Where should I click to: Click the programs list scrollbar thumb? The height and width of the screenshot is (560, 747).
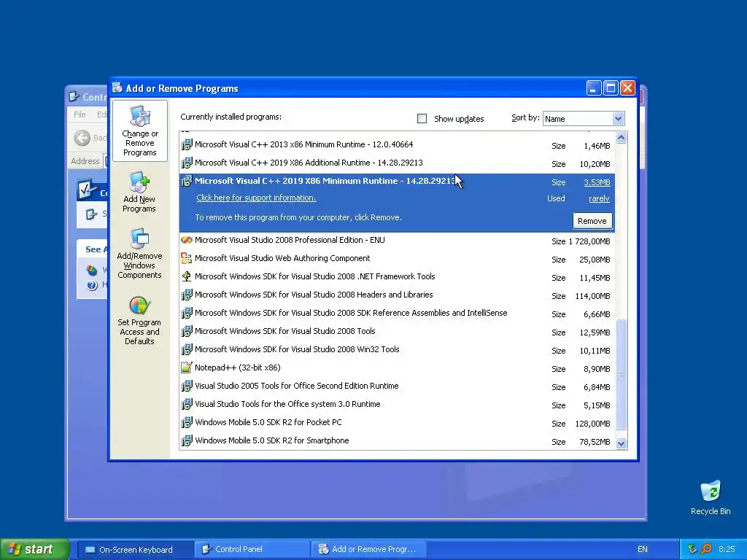click(x=622, y=374)
